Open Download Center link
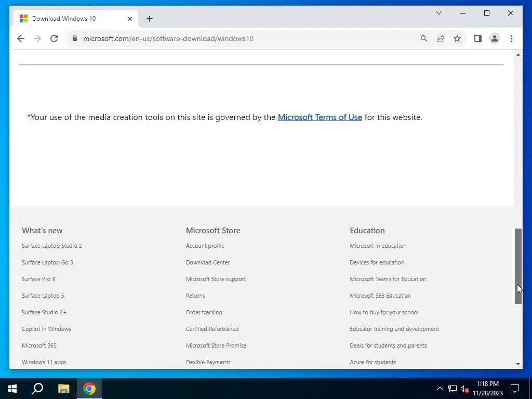The width and height of the screenshot is (532, 399). (x=208, y=262)
